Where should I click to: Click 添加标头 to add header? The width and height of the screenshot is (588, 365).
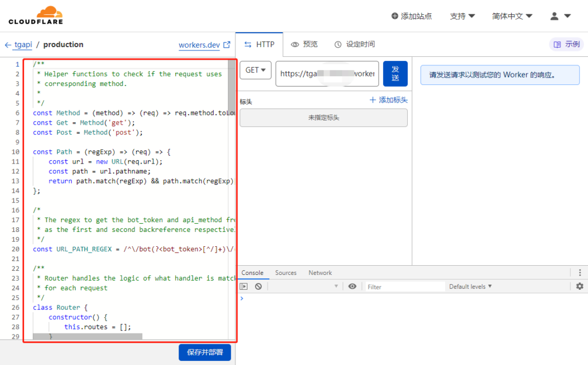388,100
